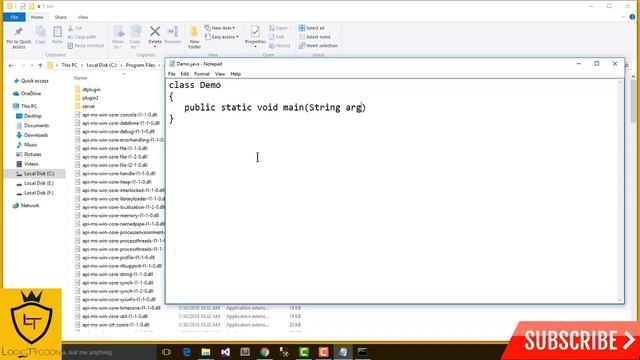Select the server folder

tap(88, 106)
